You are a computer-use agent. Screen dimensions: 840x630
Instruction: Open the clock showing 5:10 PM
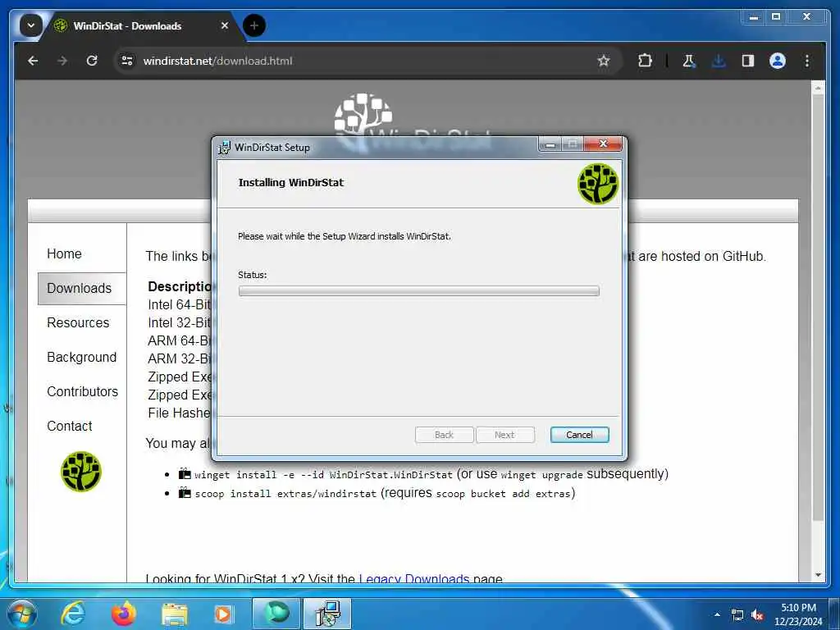point(798,614)
